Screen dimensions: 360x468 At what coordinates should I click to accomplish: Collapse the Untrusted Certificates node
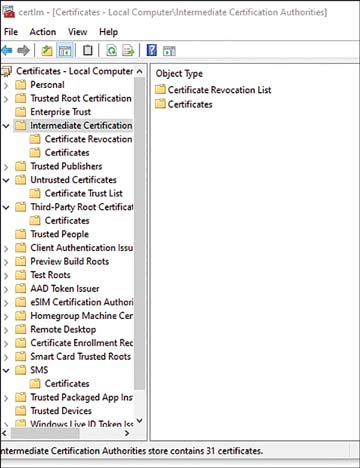[6, 180]
